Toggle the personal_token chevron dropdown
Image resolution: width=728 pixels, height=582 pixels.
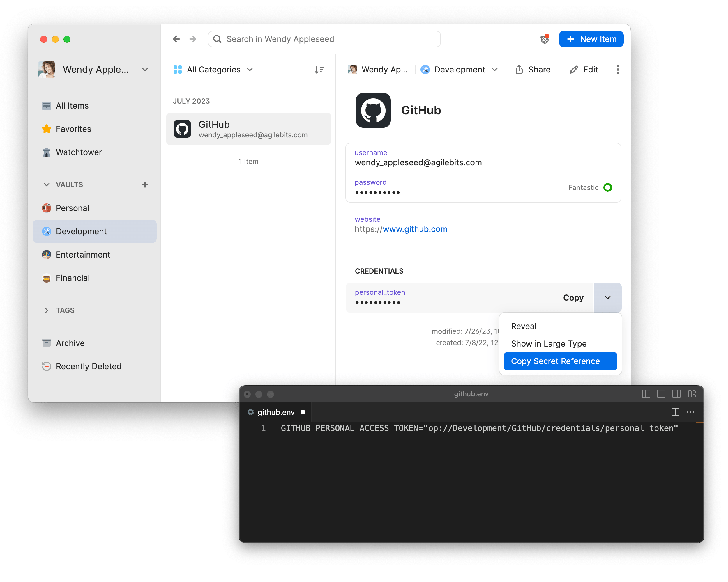tap(607, 298)
